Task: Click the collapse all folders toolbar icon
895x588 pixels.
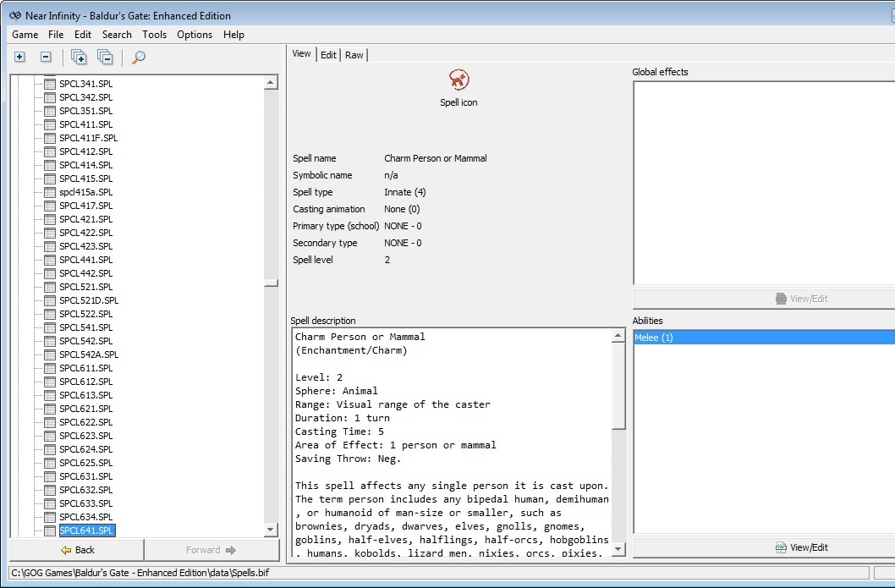Action: point(105,57)
